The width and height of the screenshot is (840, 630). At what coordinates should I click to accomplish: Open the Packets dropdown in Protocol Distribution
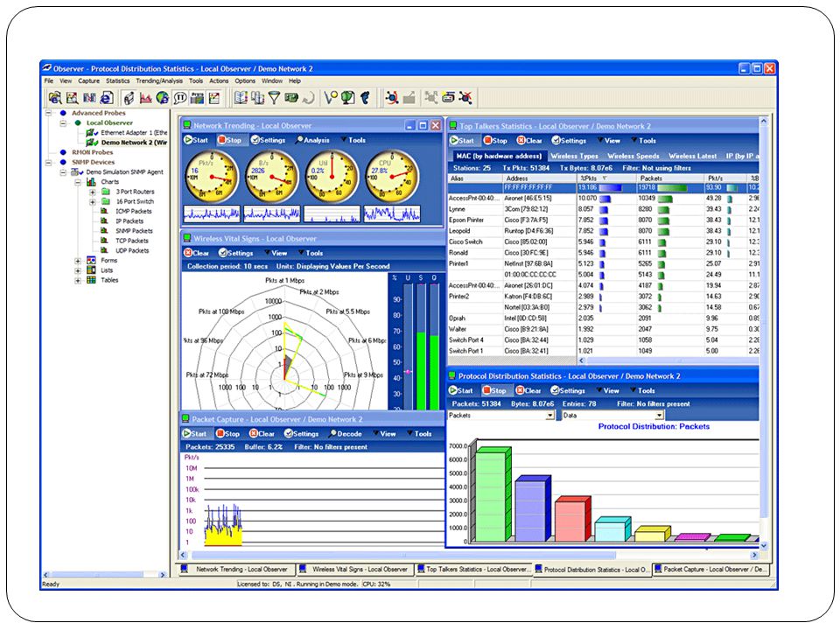pyautogui.click(x=549, y=415)
